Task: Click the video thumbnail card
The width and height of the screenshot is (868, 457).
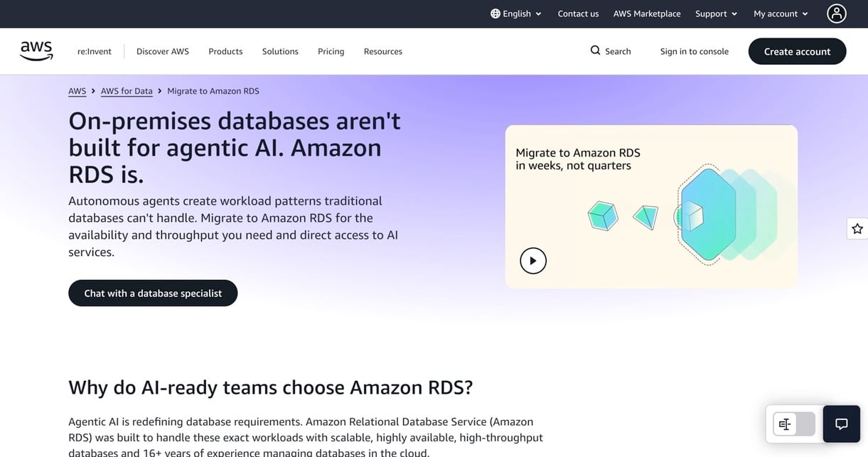Action: (651, 207)
